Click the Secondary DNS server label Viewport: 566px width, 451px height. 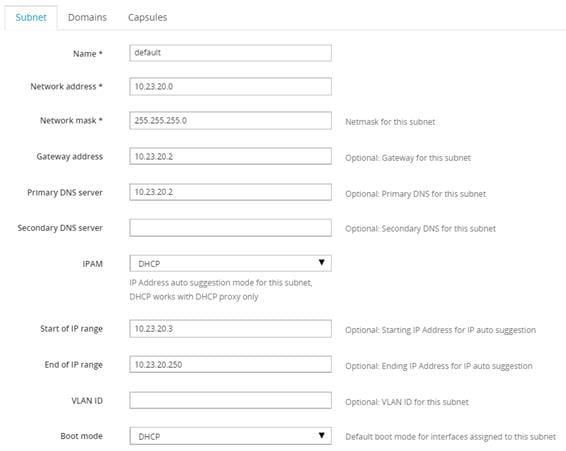60,228
